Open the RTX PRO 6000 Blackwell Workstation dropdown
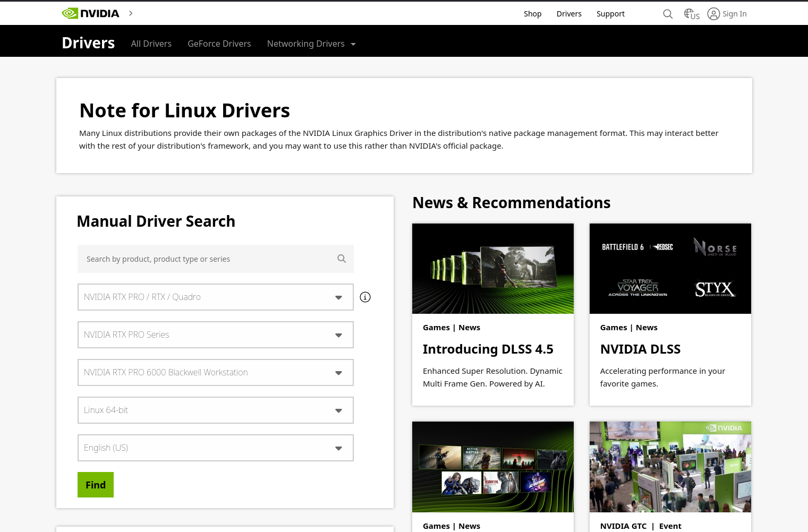Viewport: 808px width, 532px height. [x=216, y=372]
